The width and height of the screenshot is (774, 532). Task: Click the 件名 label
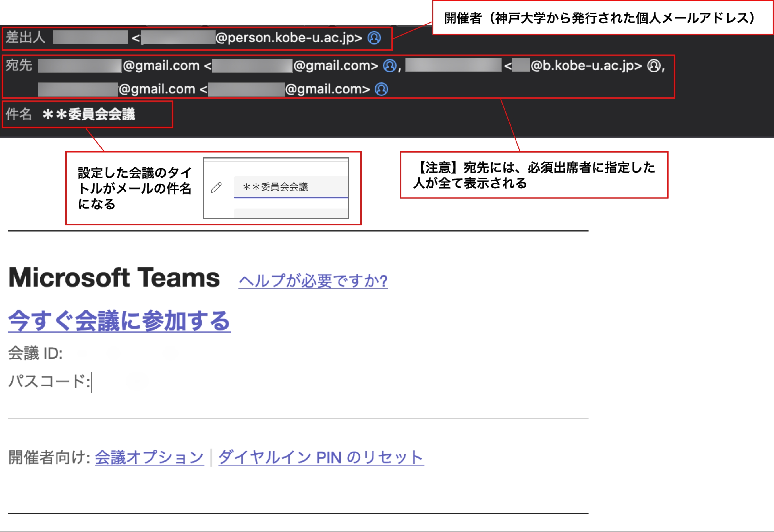pos(19,114)
